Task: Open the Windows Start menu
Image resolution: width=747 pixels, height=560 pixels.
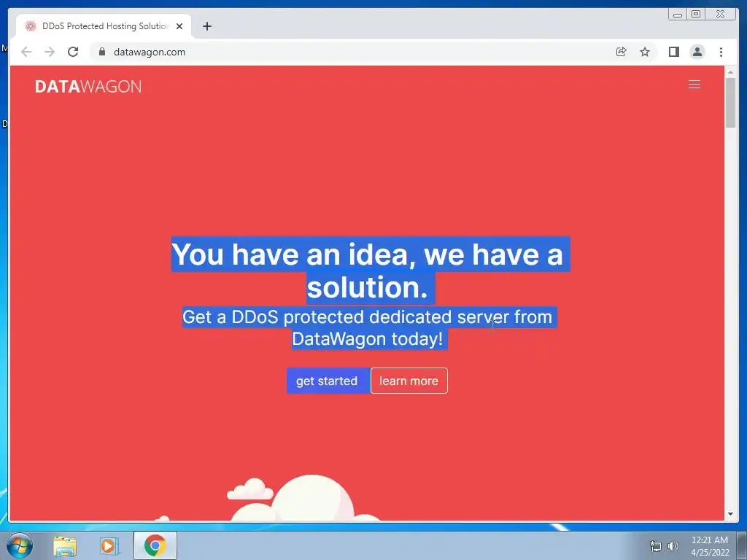Action: (20, 545)
